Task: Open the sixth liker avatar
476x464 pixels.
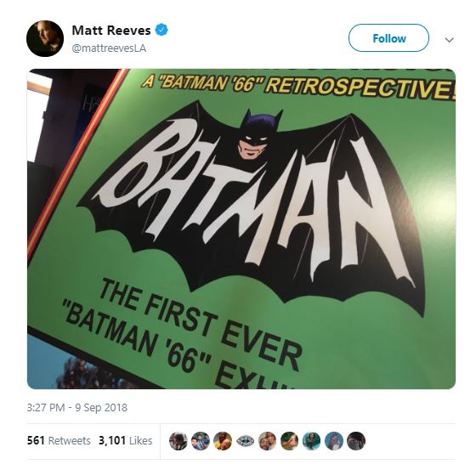Action: click(x=289, y=441)
